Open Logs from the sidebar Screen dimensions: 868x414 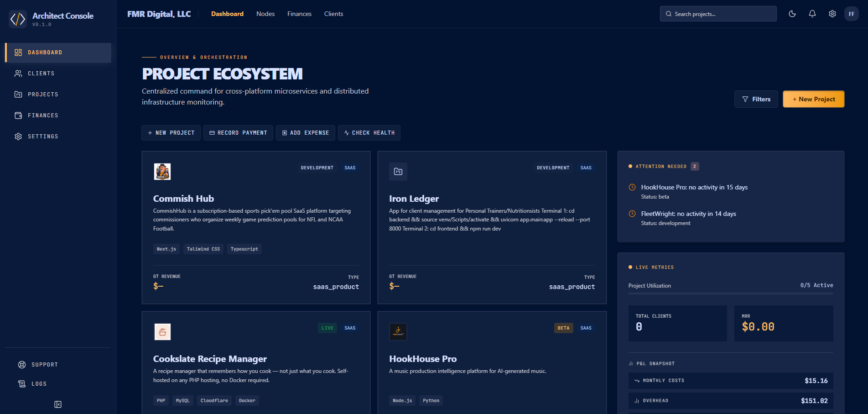coord(21,383)
